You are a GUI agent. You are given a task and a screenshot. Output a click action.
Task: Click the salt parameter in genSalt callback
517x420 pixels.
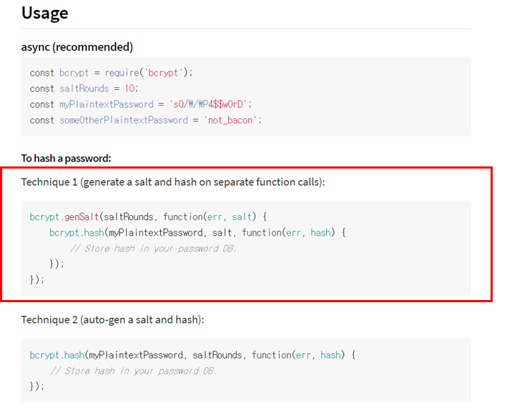coord(242,216)
